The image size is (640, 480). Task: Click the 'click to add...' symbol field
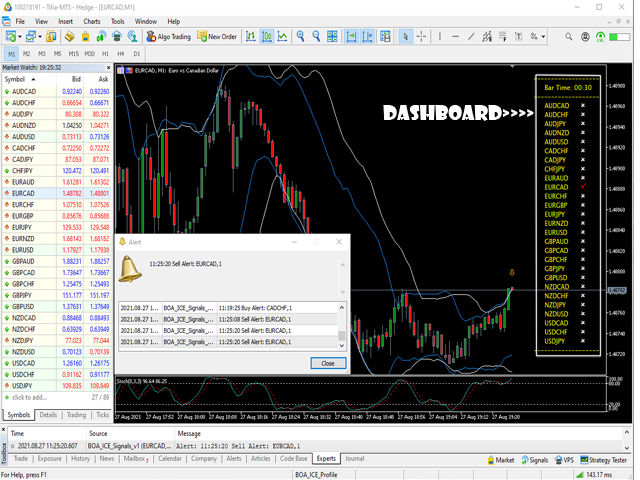pos(29,397)
